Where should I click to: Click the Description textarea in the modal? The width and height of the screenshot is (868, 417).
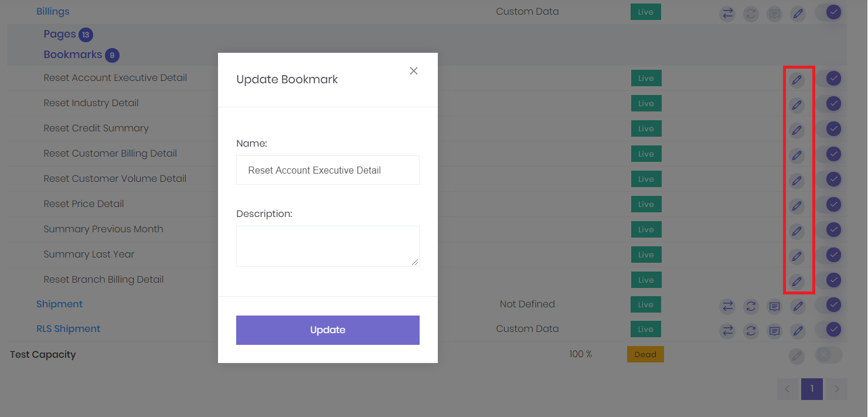tap(328, 246)
